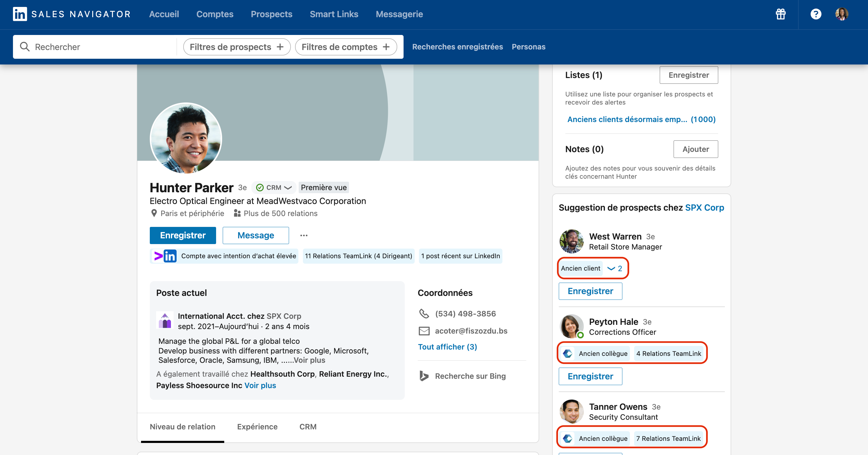The height and width of the screenshot is (455, 868).
Task: Open the Filtres de prospects filter
Action: [237, 47]
